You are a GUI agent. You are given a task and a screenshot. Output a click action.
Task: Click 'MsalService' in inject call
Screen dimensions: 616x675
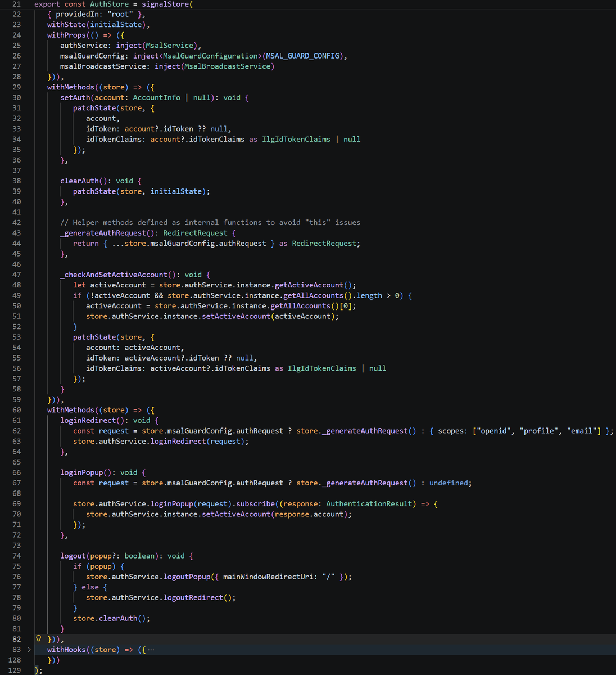tap(169, 46)
